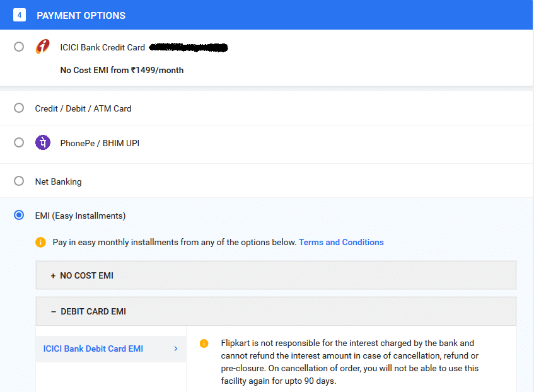
Task: Click chevron arrow on ICICI Bank Debit Card EMI
Action: 176,349
